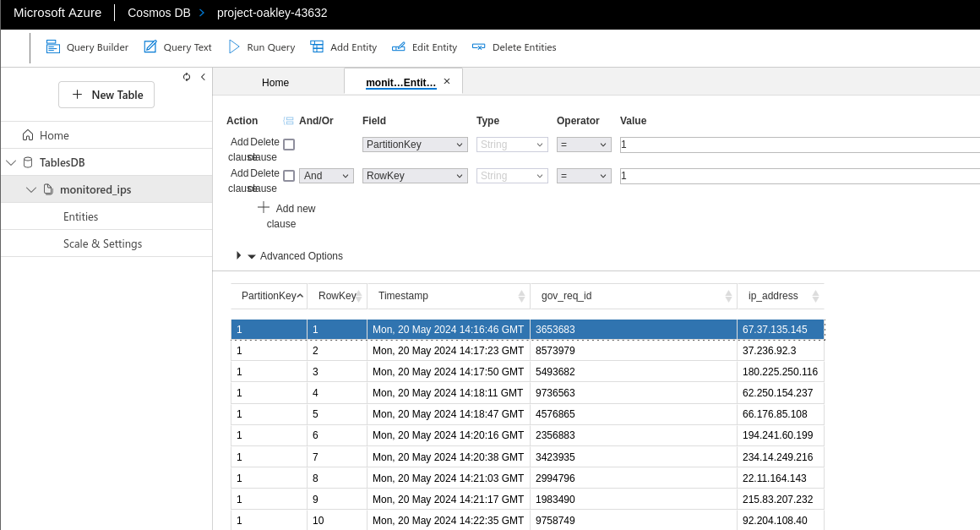This screenshot has width=980, height=530.
Task: Refresh the resource tree
Action: pos(186,77)
